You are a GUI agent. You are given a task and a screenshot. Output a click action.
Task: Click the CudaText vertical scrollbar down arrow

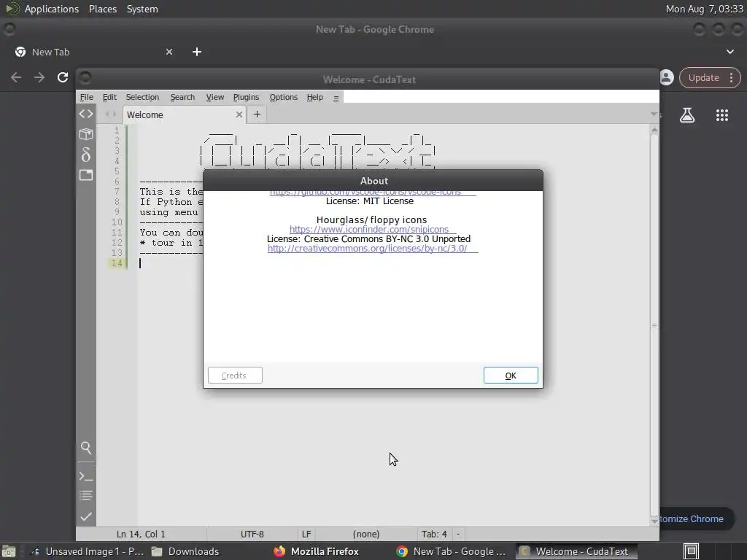[x=654, y=521]
